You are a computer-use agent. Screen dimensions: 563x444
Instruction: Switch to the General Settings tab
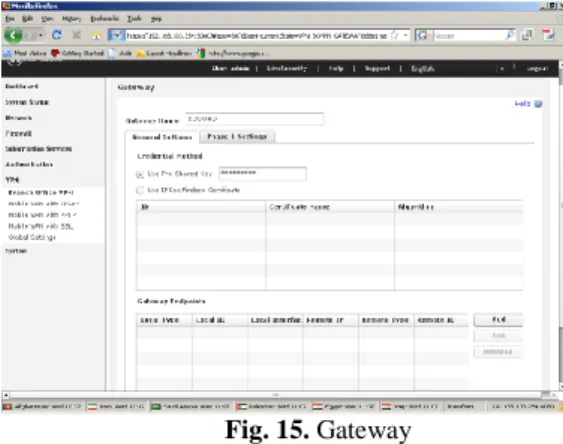click(162, 137)
